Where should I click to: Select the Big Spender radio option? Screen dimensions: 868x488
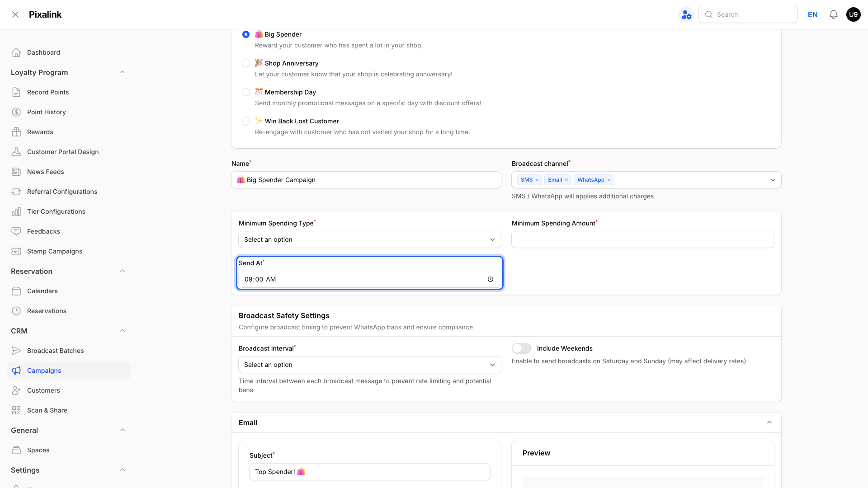click(x=246, y=34)
